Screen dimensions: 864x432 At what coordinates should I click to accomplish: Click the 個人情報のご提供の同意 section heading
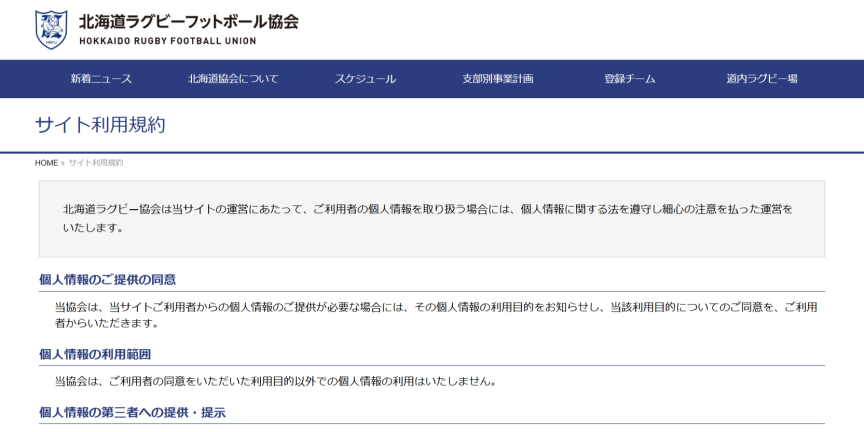(107, 280)
